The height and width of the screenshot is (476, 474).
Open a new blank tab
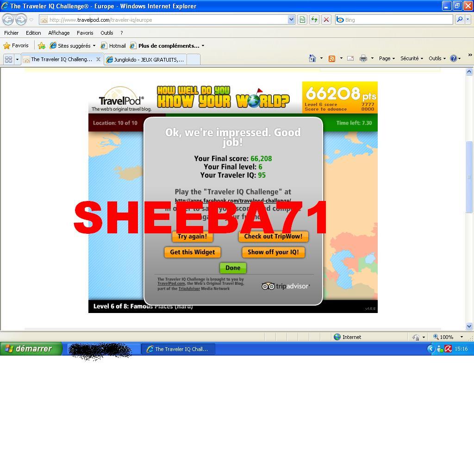(193, 59)
